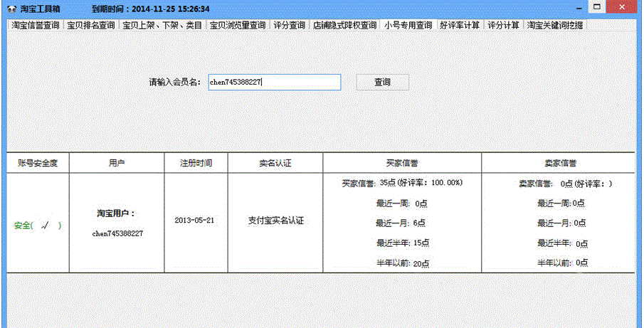Click the 买家信誉 column header
This screenshot has height=328, width=644.
[402, 163]
